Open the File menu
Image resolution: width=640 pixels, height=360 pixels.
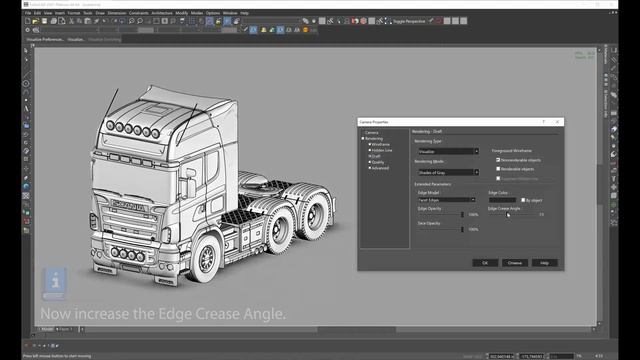pos(28,13)
